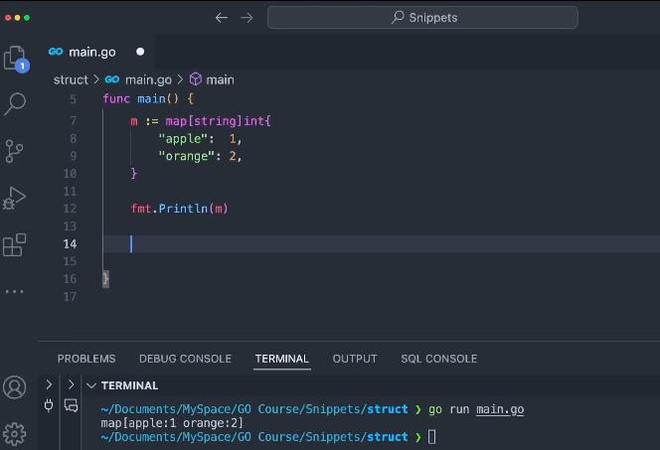This screenshot has width=660, height=450.
Task: Click the yellow minimize window button
Action: pyautogui.click(x=17, y=18)
